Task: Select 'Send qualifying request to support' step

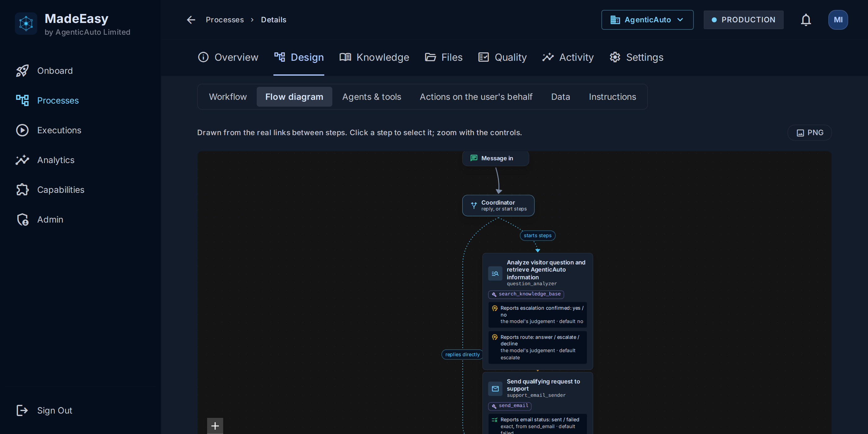Action: [x=538, y=403]
